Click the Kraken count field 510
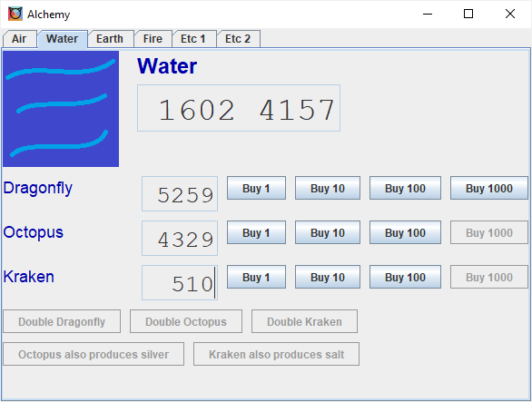This screenshot has height=402, width=532. [180, 282]
